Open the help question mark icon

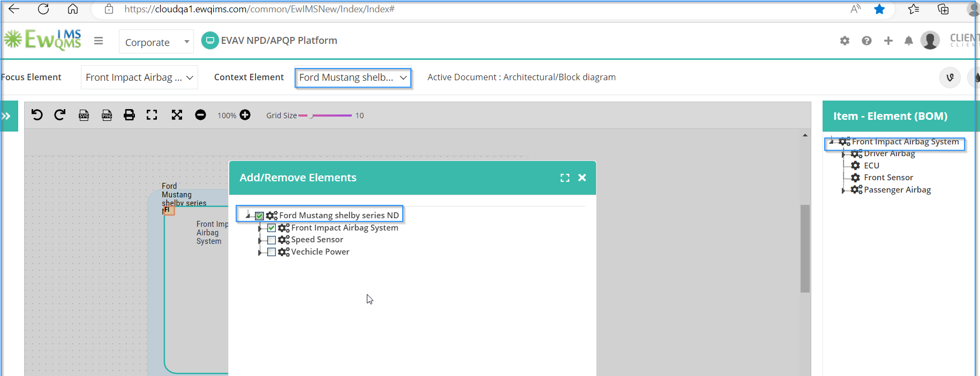866,41
